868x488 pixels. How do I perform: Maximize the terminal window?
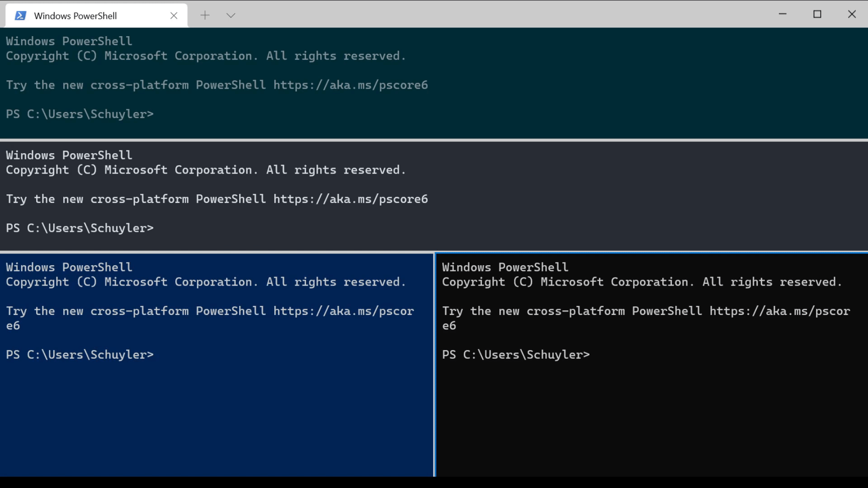pos(817,14)
